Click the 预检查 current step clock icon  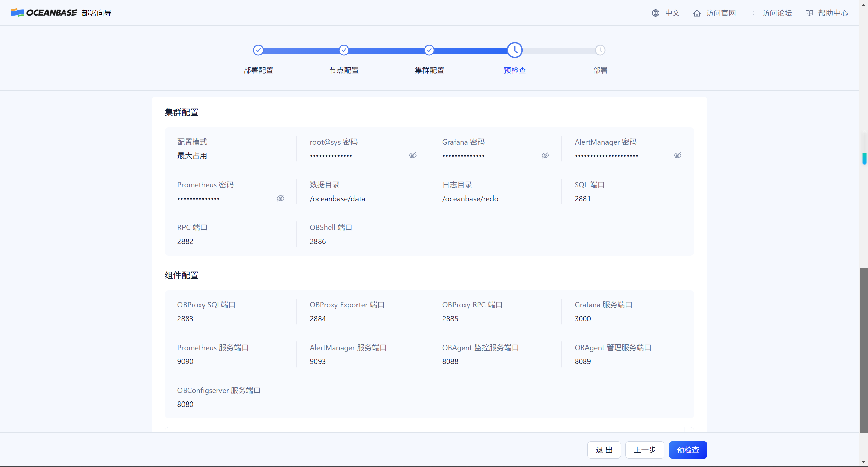515,50
